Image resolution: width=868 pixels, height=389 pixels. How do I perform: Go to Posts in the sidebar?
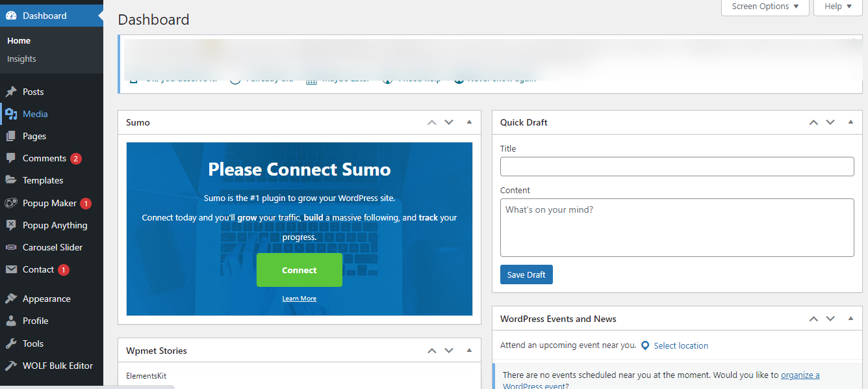[x=33, y=92]
